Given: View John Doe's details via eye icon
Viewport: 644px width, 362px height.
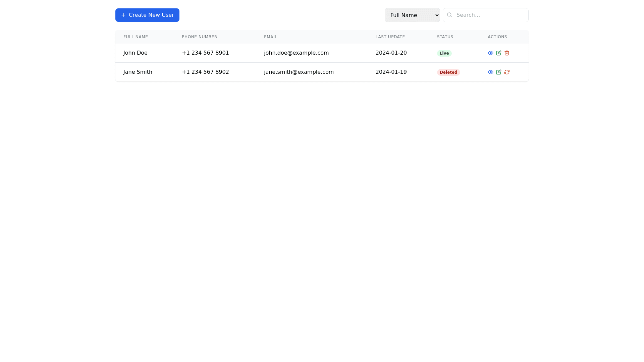Looking at the screenshot, I should [490, 53].
